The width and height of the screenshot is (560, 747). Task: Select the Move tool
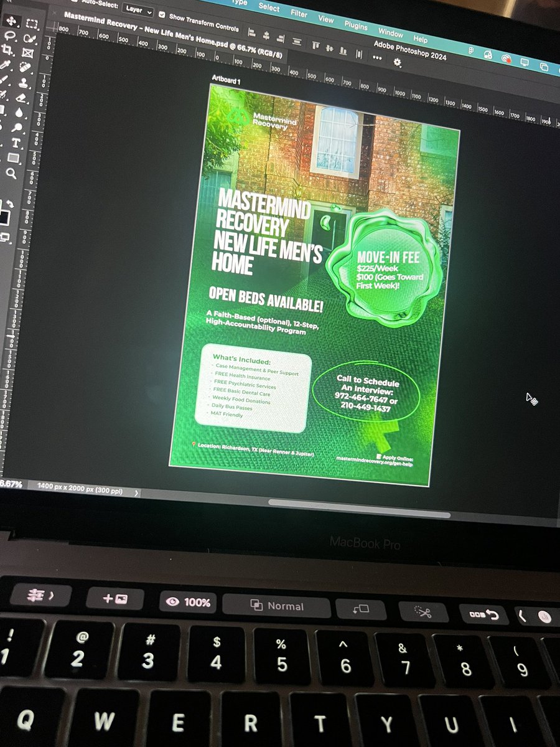click(x=12, y=21)
